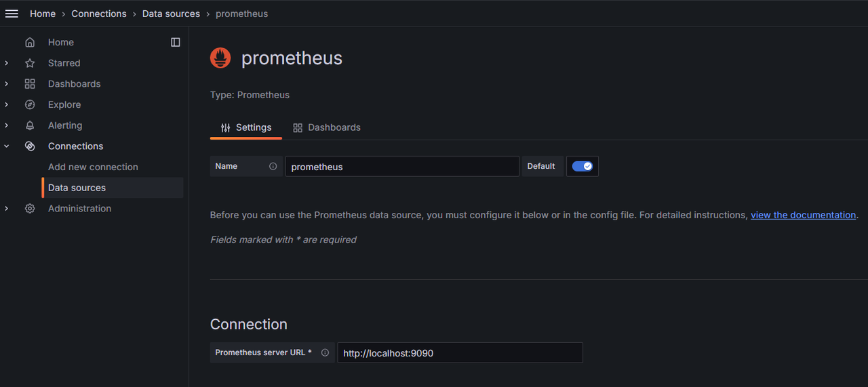Screen dimensions: 868x387
Task: Click the Prometheus server URL input field
Action: (x=460, y=352)
